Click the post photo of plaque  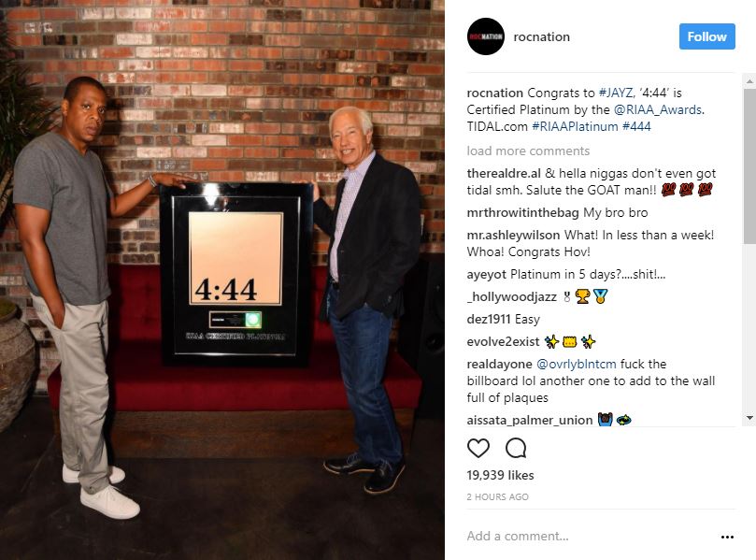pos(222,280)
